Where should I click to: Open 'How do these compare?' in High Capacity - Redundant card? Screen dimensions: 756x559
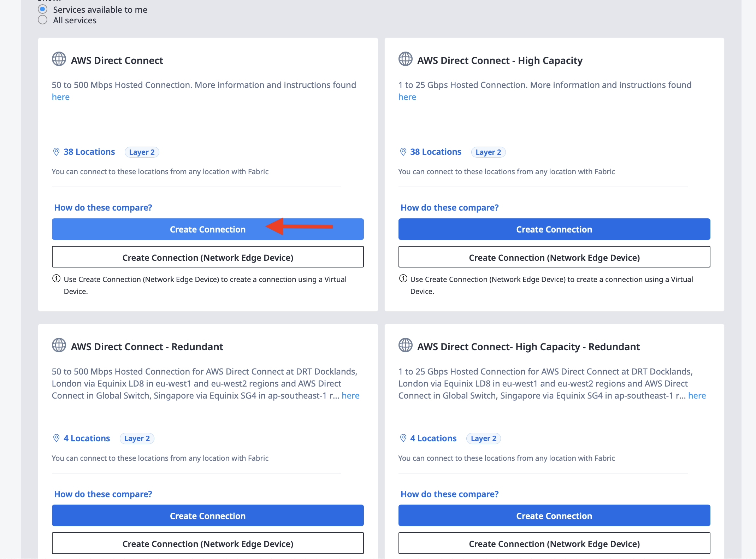pyautogui.click(x=450, y=494)
